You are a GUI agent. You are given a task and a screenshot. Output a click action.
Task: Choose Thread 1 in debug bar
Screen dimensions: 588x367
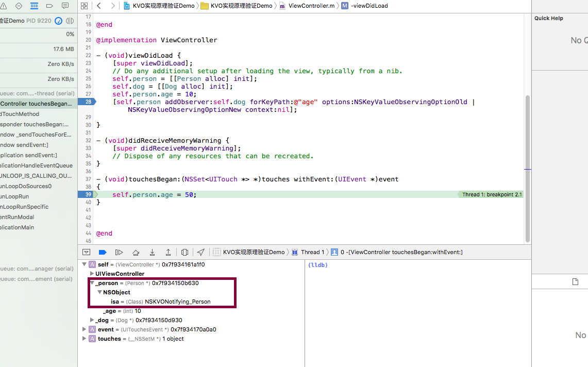[308, 252]
